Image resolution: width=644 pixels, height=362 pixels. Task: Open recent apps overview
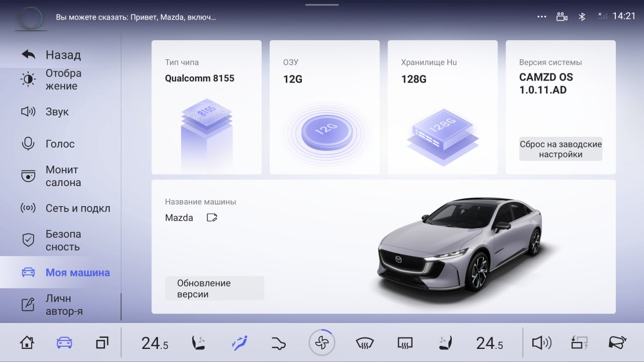tap(102, 343)
